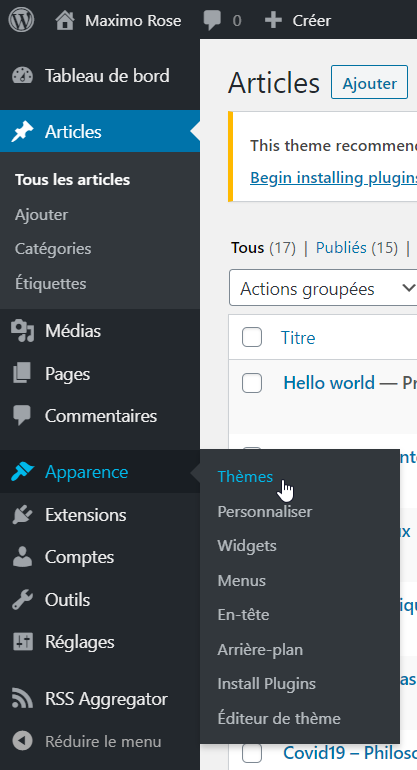Click the Tableau de bord gauge icon

point(22,76)
